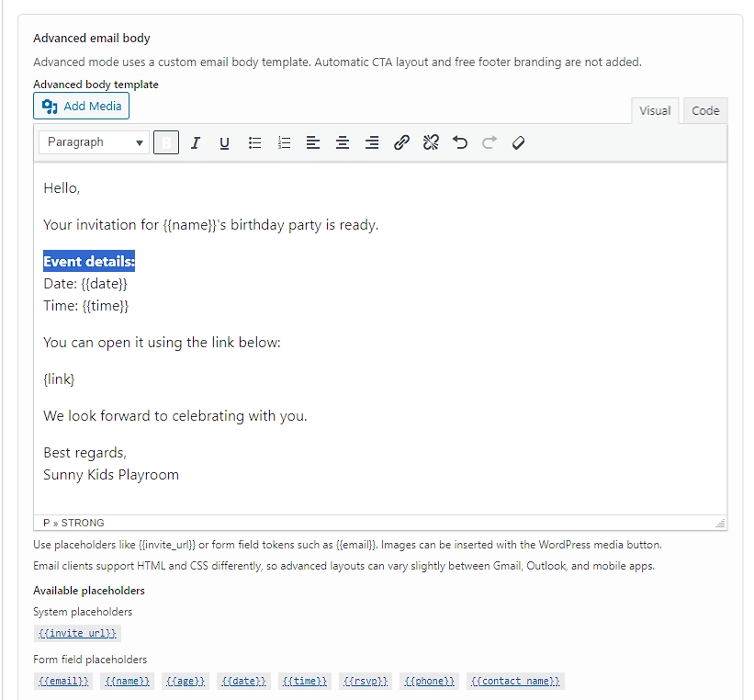This screenshot has width=754, height=700.
Task: Insert a bulleted list
Action: point(254,142)
